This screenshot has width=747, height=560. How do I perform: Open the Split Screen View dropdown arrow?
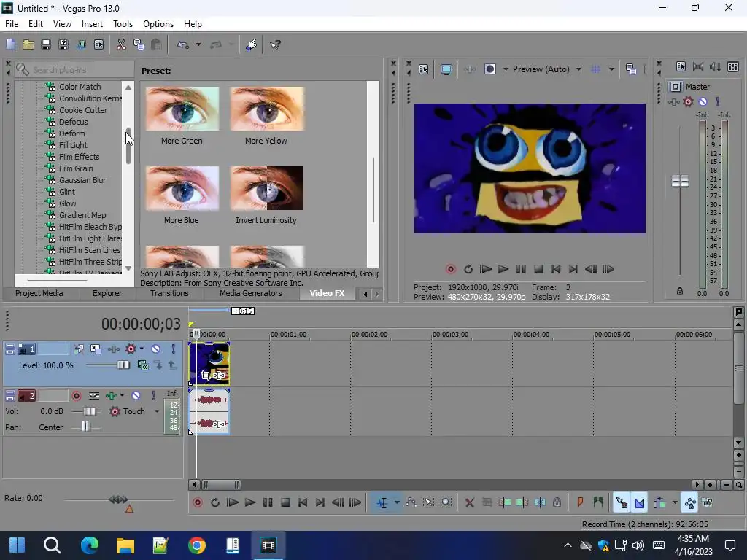(506, 69)
